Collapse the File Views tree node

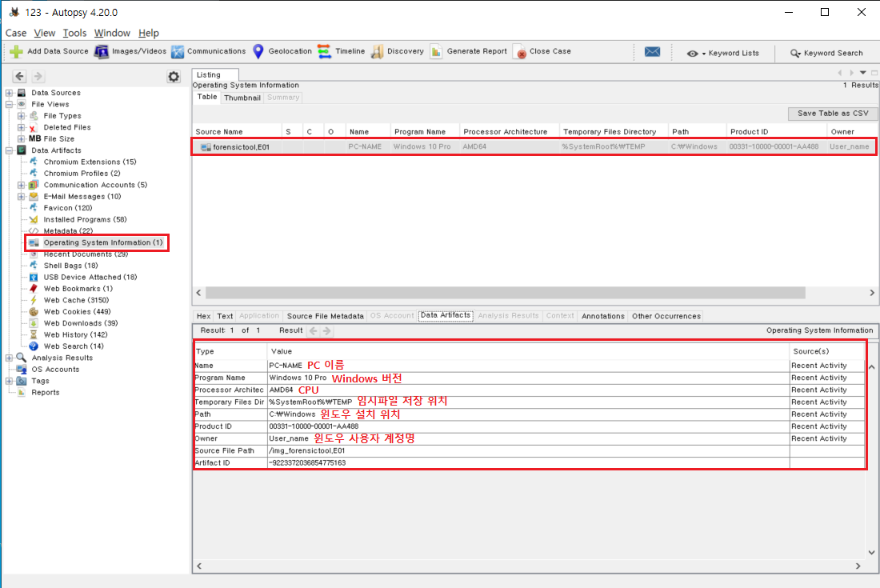tap(10, 104)
